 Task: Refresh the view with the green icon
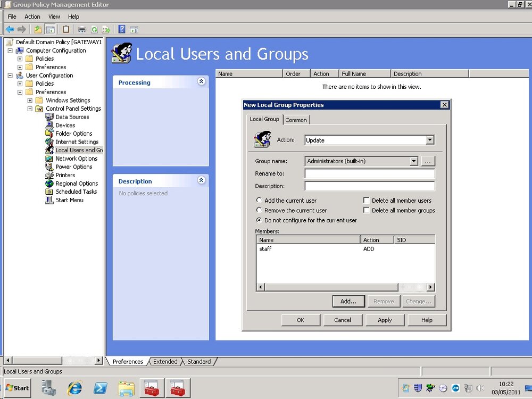(x=94, y=29)
